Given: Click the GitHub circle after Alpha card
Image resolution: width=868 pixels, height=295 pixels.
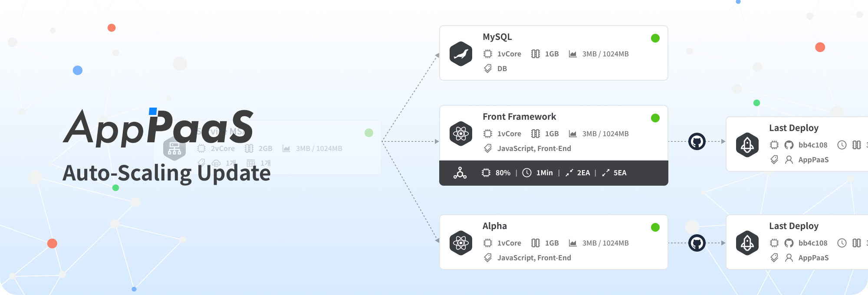Looking at the screenshot, I should (x=697, y=243).
